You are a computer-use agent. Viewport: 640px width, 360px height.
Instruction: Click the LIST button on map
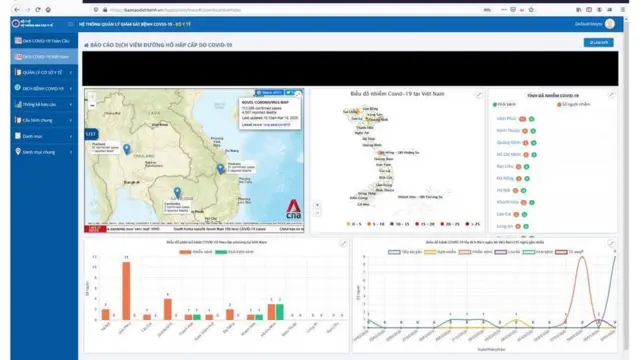91,134
